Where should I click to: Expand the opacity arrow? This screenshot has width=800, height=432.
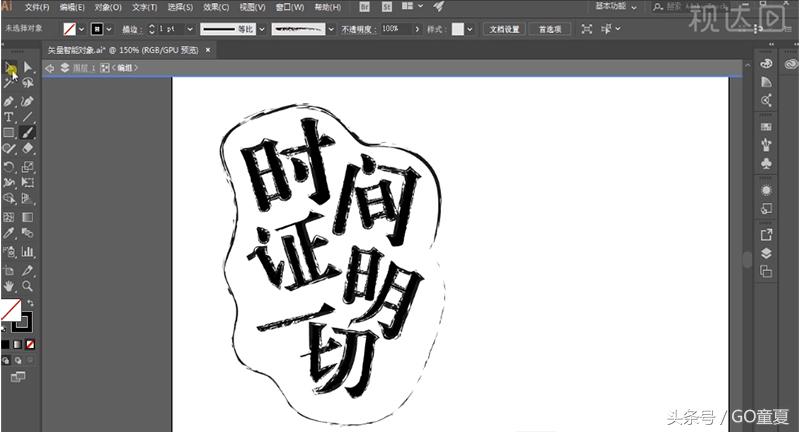417,29
